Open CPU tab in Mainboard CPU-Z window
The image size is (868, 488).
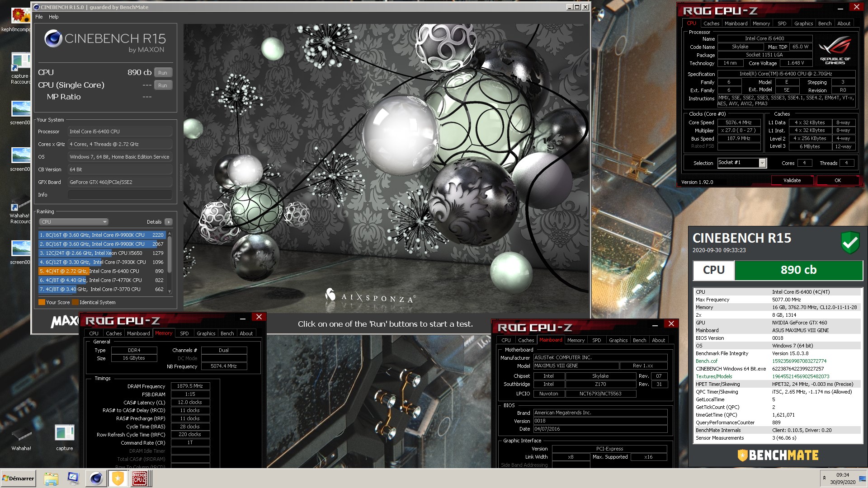point(506,340)
